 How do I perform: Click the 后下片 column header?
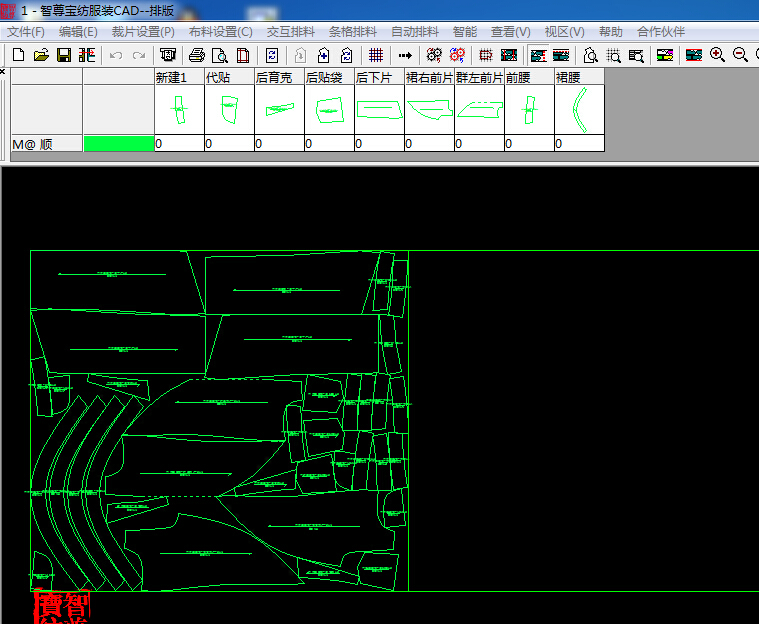tap(379, 77)
